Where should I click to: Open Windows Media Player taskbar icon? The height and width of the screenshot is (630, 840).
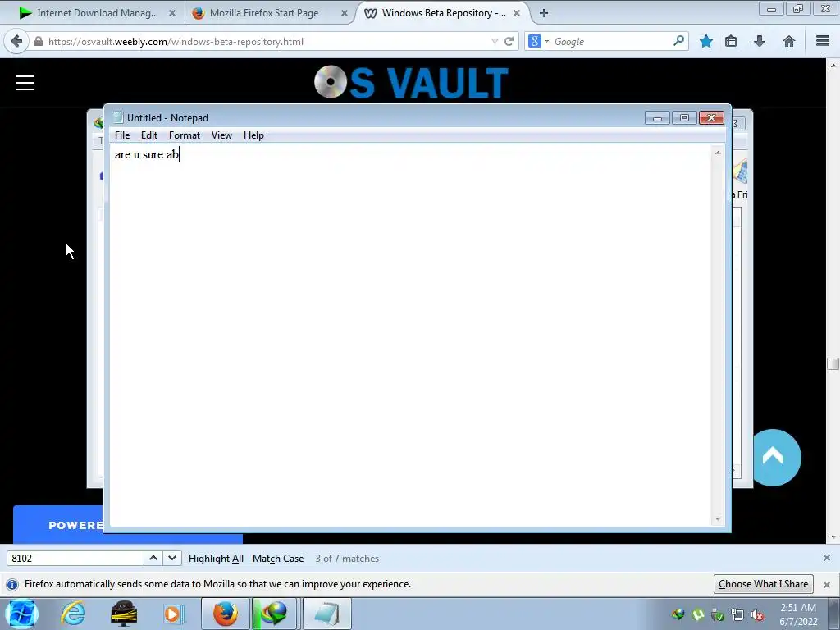tap(172, 614)
